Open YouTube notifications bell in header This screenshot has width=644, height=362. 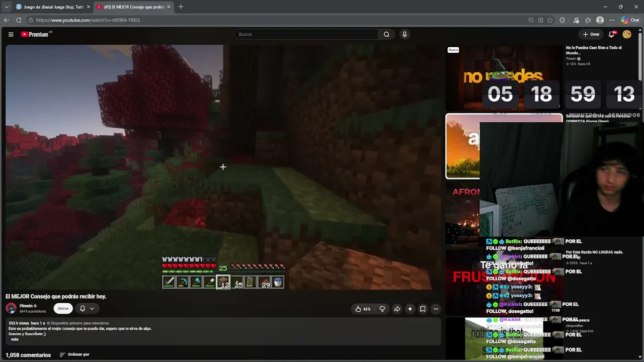[612, 34]
